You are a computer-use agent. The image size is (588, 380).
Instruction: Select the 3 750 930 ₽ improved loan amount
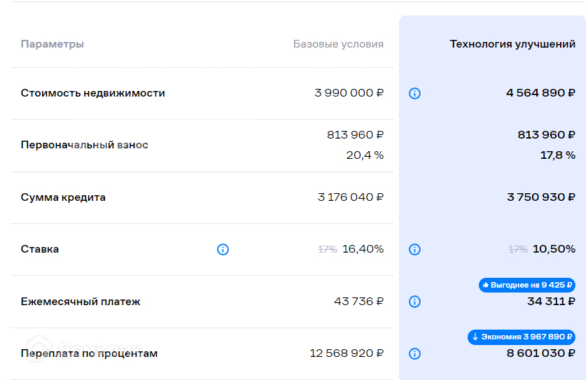(540, 197)
